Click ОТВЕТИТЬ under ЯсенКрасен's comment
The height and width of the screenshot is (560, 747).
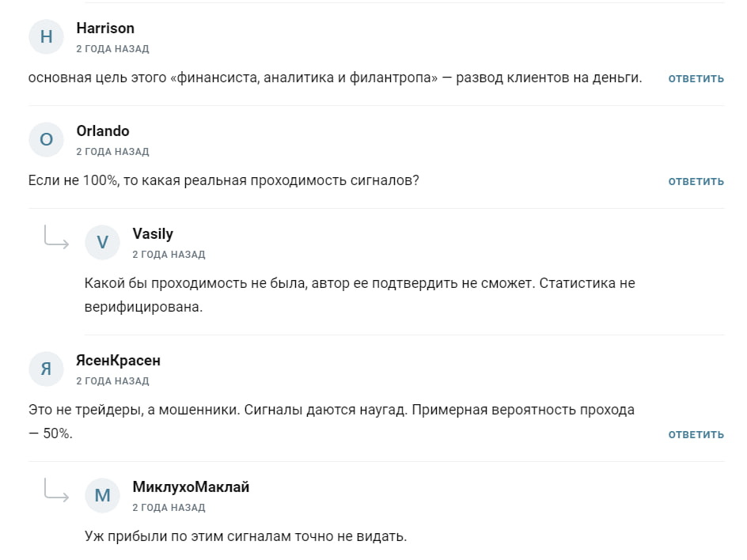(696, 434)
